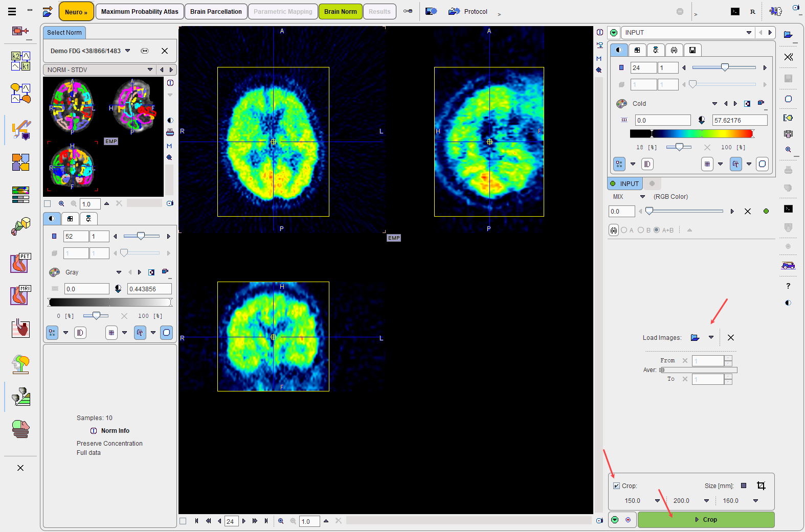
Task: Switch to Brain Parcellation tab
Action: click(x=216, y=11)
